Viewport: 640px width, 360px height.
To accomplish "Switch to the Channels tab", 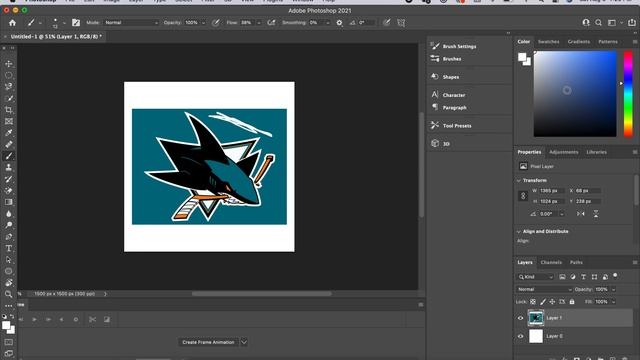I will pos(551,262).
